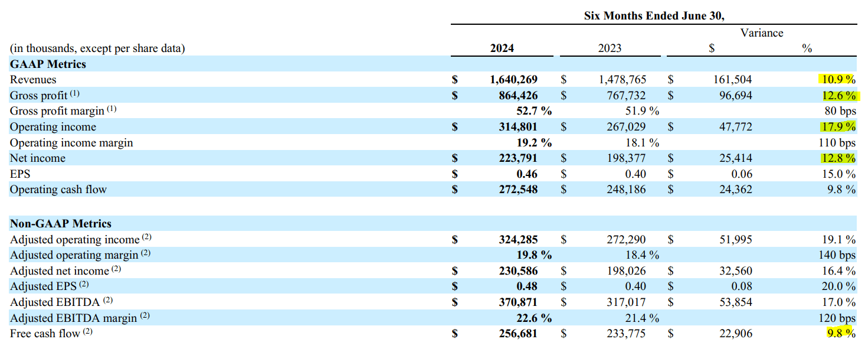The width and height of the screenshot is (868, 352).
Task: Select the 2024 column header
Action: pos(501,48)
